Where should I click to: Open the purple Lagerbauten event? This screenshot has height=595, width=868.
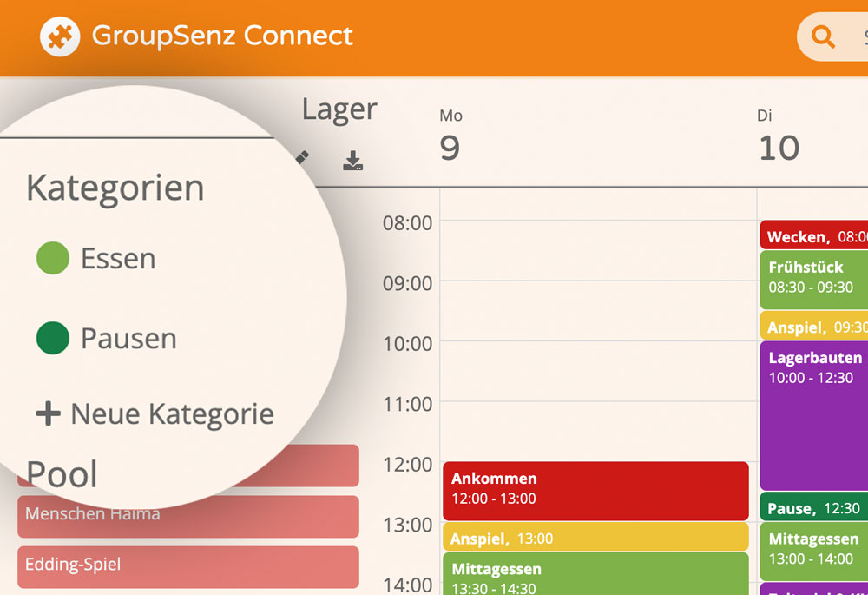814,415
